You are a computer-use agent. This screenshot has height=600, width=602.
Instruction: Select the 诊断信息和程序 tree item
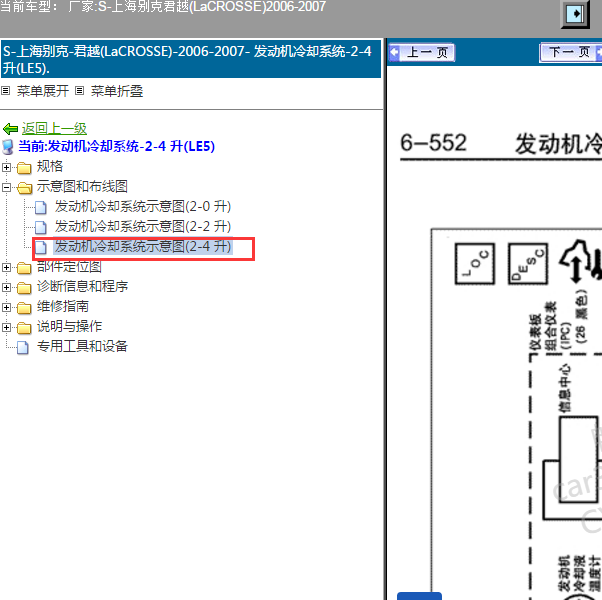[82, 286]
